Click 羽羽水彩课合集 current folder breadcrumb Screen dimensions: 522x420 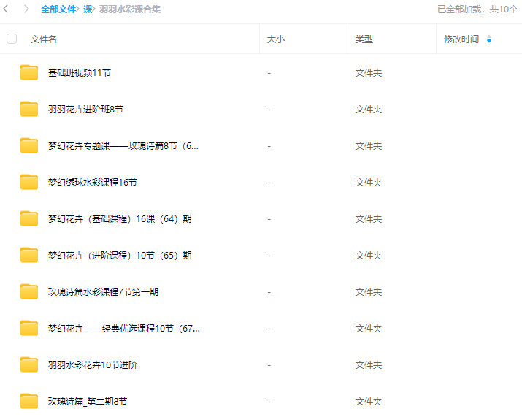(x=130, y=9)
